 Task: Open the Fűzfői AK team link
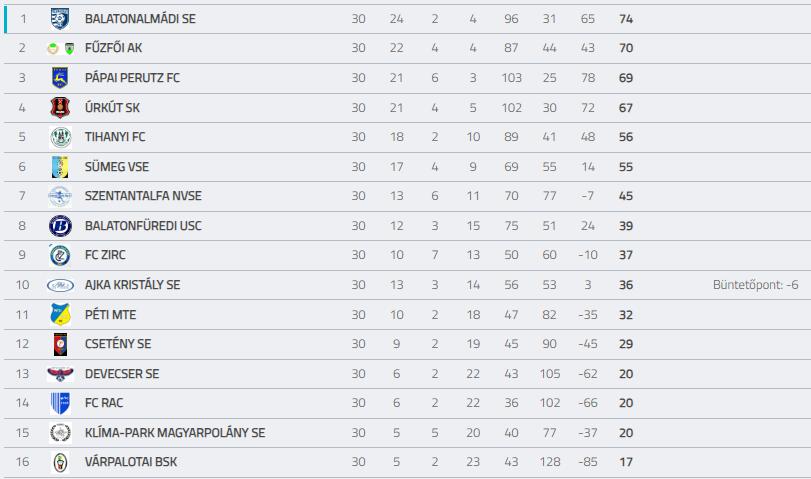(x=113, y=48)
